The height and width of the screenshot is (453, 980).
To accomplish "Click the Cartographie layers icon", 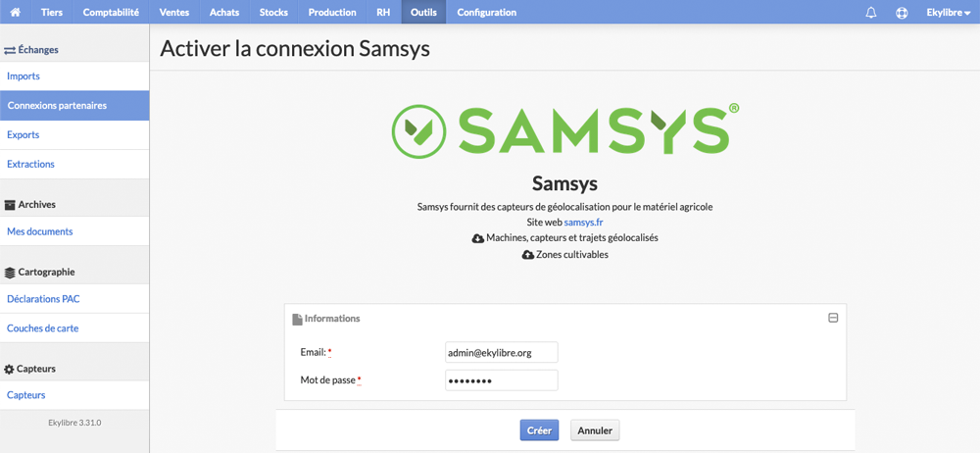I will pos(10,273).
